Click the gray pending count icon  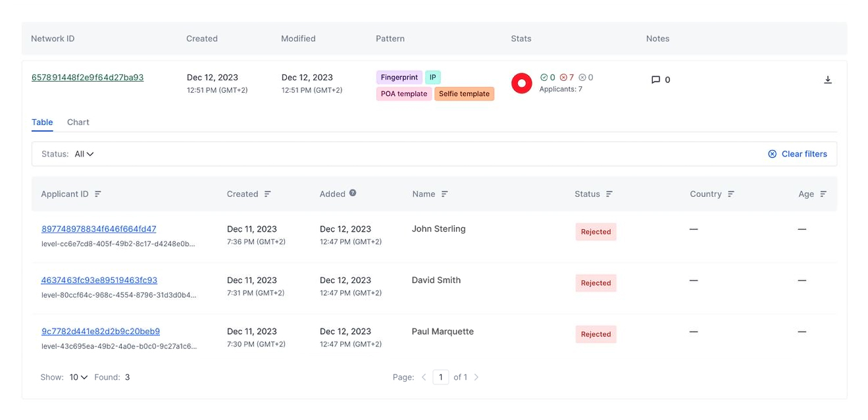(x=582, y=77)
